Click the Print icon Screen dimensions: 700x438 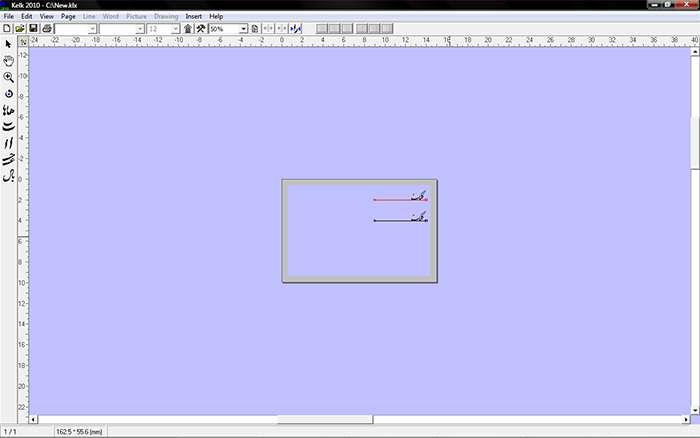point(47,29)
